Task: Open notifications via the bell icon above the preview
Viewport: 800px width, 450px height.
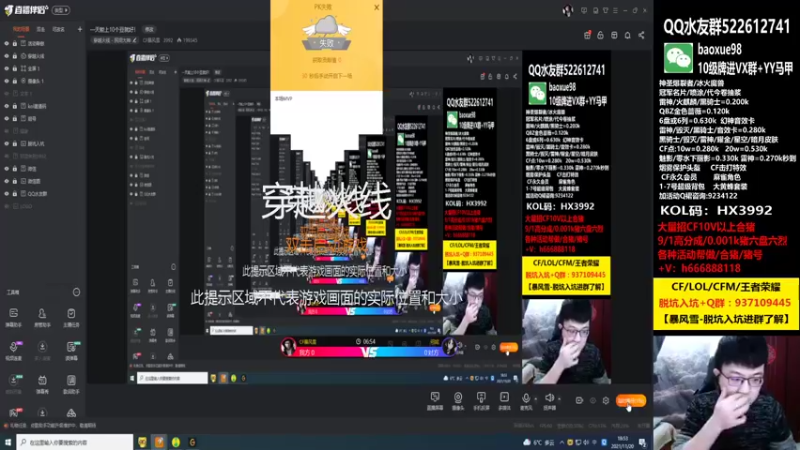Action: coord(628,35)
